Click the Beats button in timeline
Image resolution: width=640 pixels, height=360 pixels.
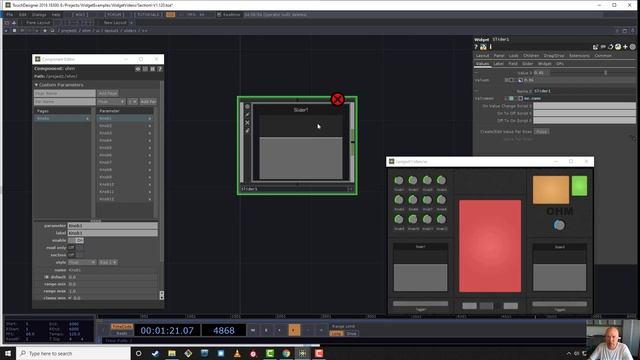pyautogui.click(x=122, y=333)
